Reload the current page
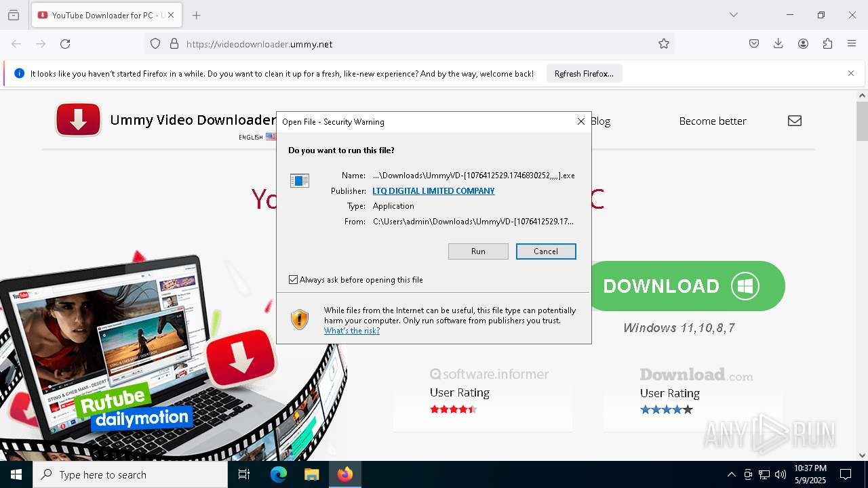Viewport: 868px width, 488px height. 65,44
